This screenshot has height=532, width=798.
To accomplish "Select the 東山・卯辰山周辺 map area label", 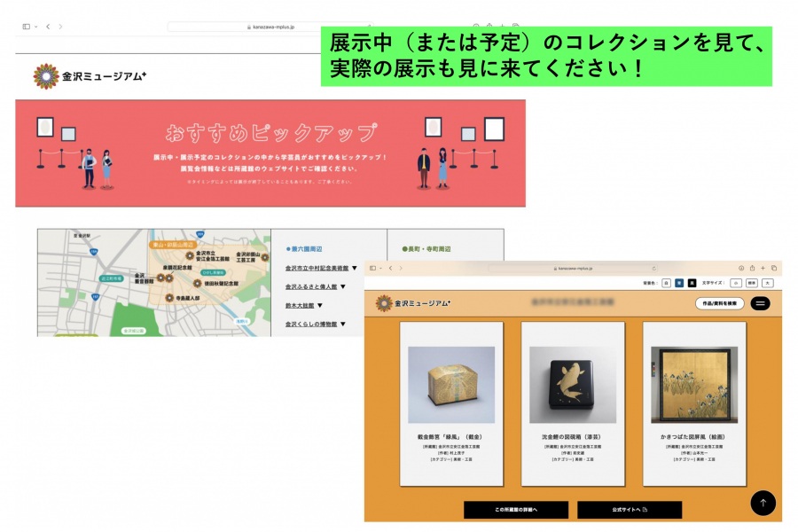I will pos(173,245).
